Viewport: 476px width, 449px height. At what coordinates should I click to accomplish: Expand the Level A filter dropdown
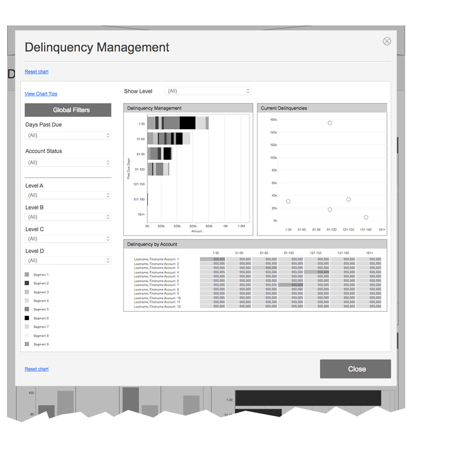coord(68,195)
